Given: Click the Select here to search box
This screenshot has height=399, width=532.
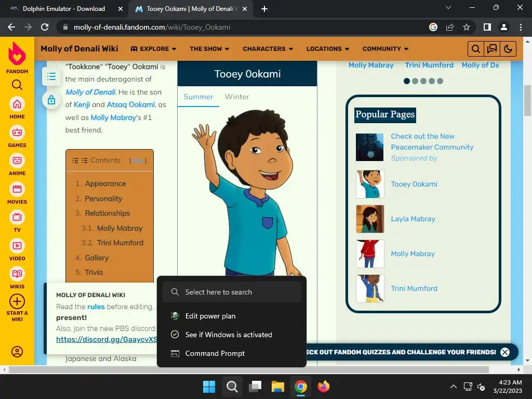Looking at the screenshot, I should (x=232, y=292).
